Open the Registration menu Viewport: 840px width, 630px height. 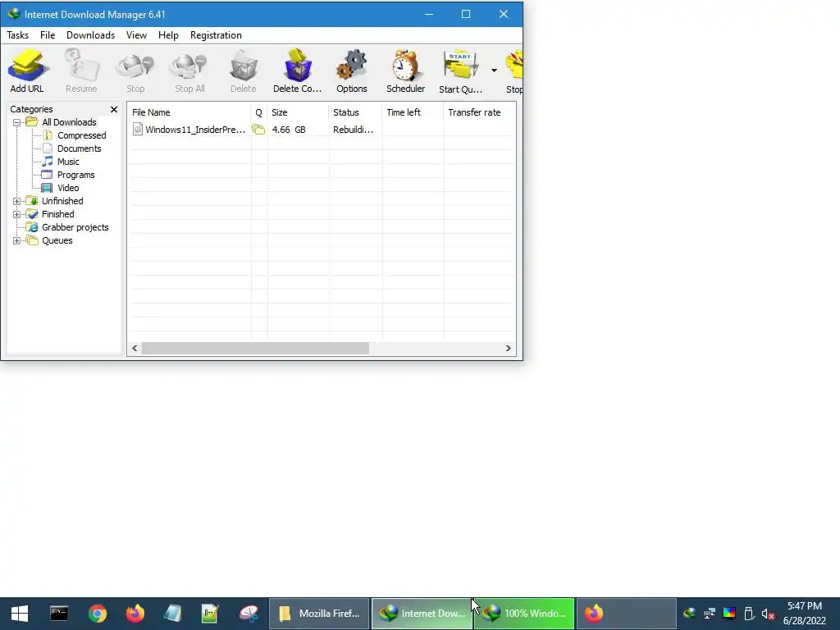pyautogui.click(x=216, y=34)
